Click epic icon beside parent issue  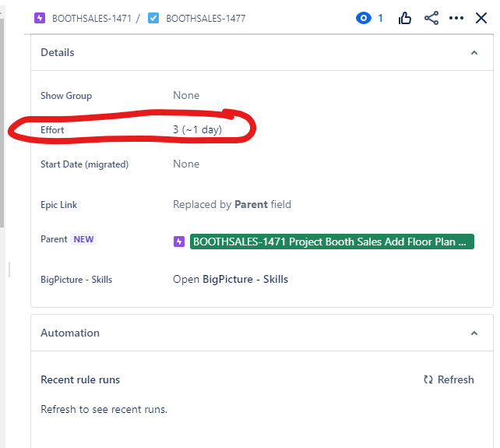[179, 242]
